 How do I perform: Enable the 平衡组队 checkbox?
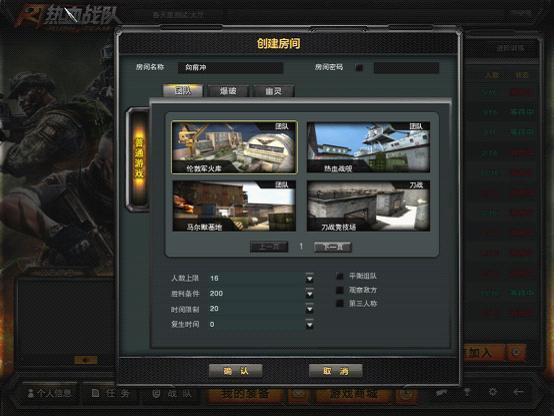click(340, 276)
